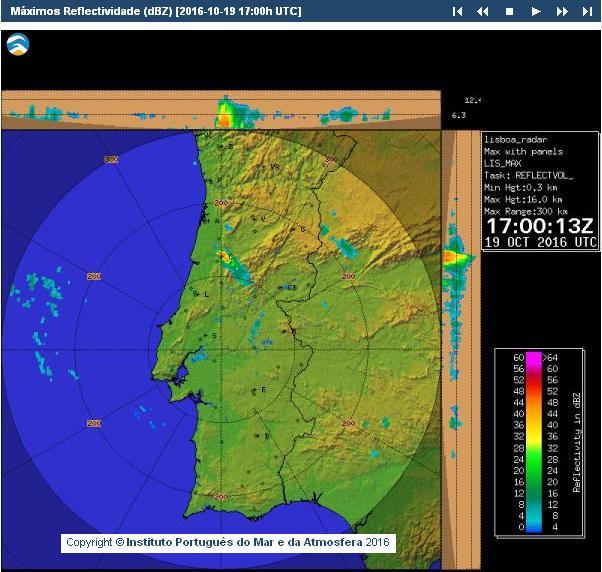Stop the radar animation
This screenshot has width=602, height=572.
click(x=509, y=12)
